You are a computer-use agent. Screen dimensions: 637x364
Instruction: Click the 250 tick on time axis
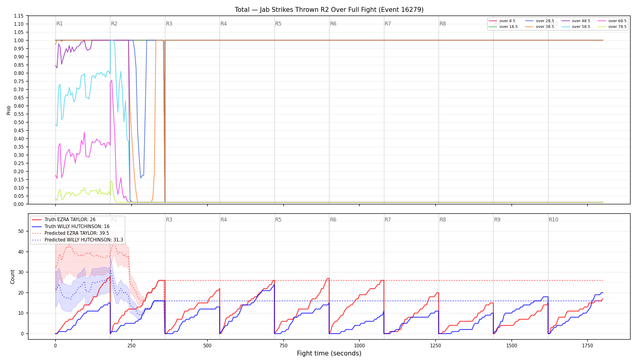tap(131, 345)
